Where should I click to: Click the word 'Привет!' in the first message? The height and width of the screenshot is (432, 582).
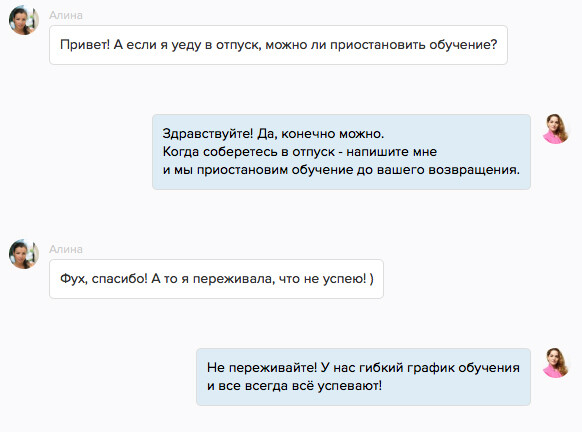click(x=85, y=45)
